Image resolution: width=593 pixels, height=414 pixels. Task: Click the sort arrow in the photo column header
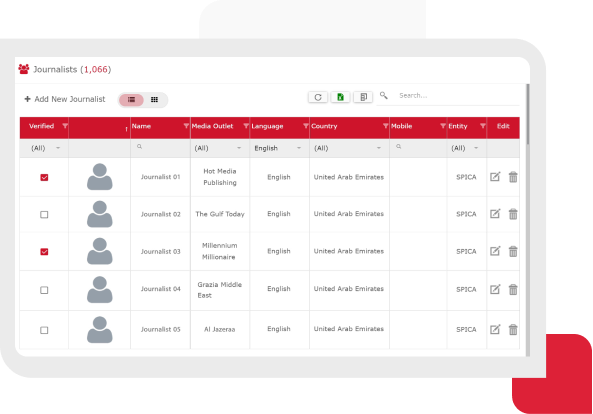126,129
